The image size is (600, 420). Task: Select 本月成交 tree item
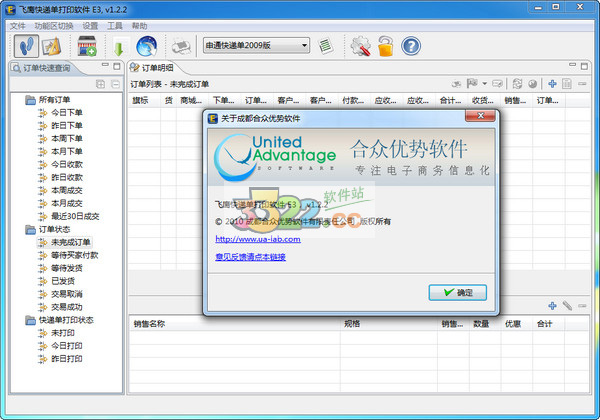point(60,203)
